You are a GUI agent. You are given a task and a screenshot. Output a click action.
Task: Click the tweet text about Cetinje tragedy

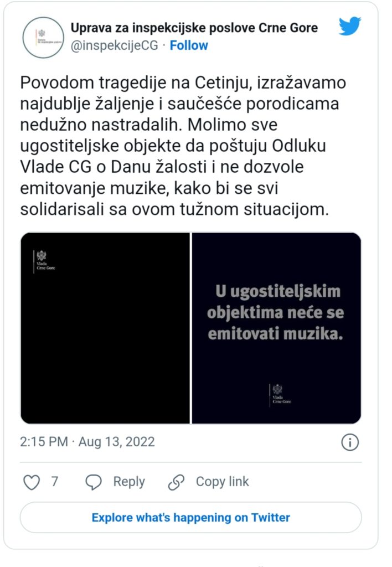(x=183, y=144)
